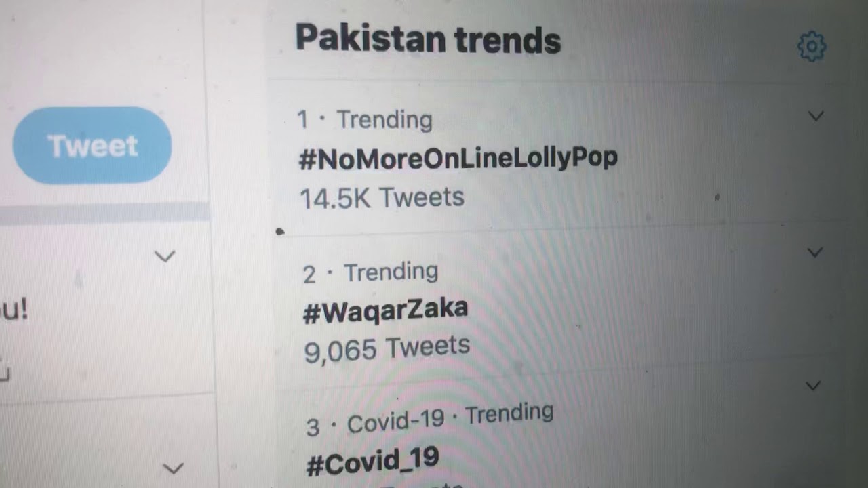868x488 pixels.
Task: Open the lower timeline post's chevron menu
Action: tap(174, 468)
